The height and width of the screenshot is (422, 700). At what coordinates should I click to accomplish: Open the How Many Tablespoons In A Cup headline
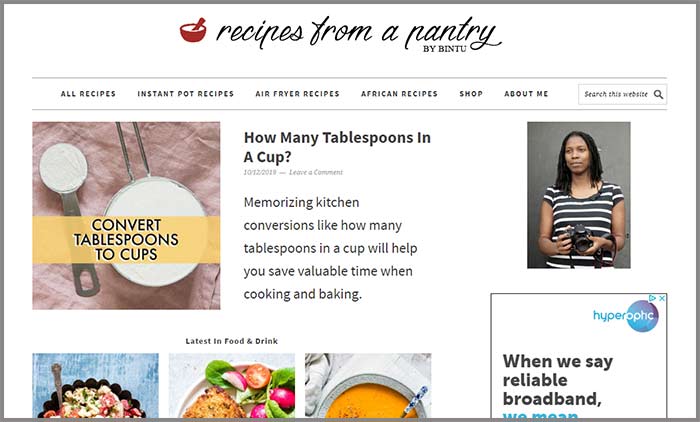[x=337, y=147]
